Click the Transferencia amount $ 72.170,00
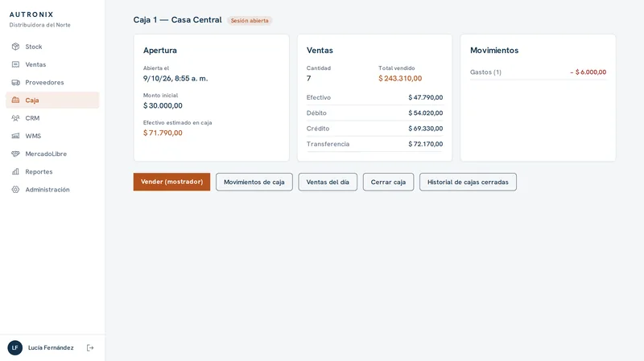This screenshot has width=644, height=361. [x=426, y=144]
